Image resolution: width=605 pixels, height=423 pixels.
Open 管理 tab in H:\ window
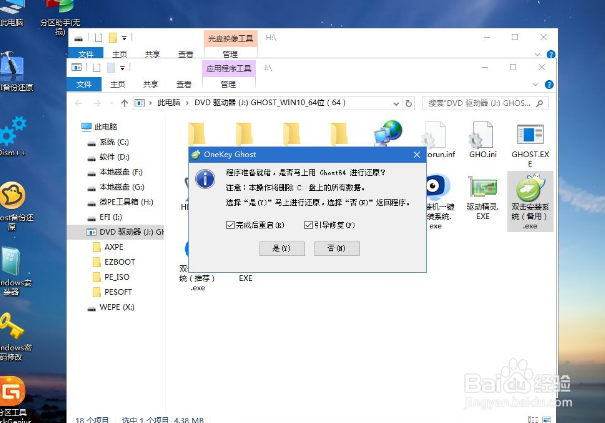click(x=230, y=54)
